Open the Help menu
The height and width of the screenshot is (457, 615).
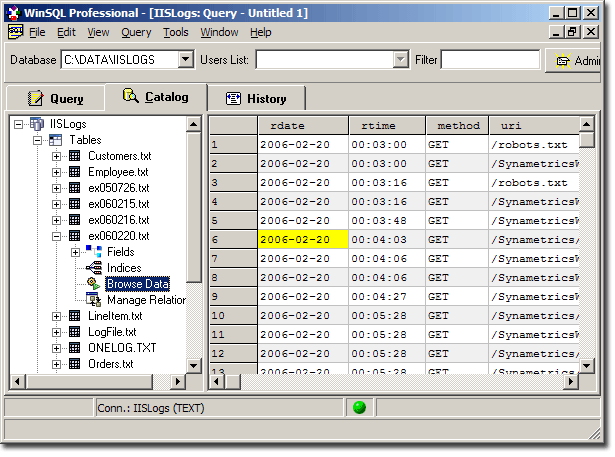pyautogui.click(x=261, y=32)
